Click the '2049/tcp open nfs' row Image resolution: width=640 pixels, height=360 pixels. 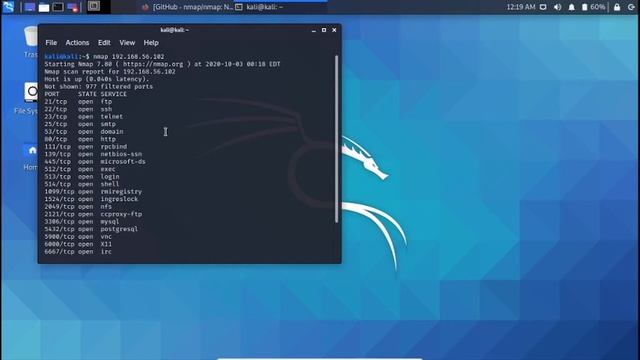click(78, 207)
